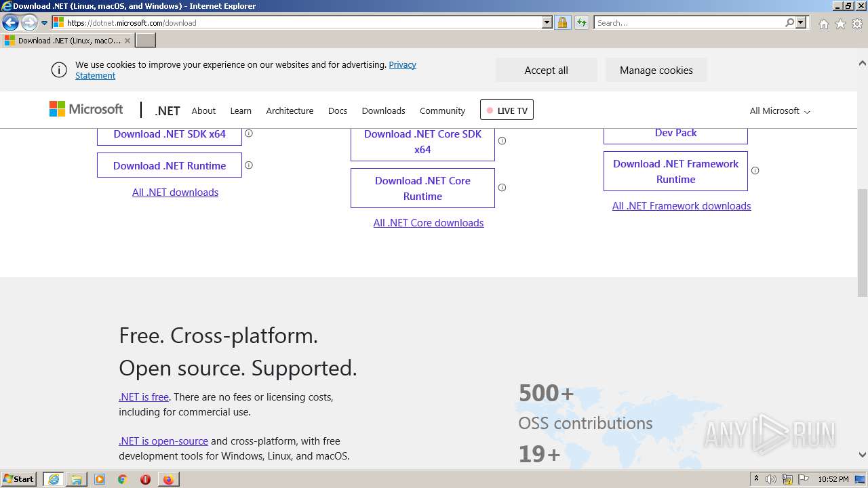Screen dimensions: 868x488
Task: Click the volume speaker tray icon
Action: [771, 479]
